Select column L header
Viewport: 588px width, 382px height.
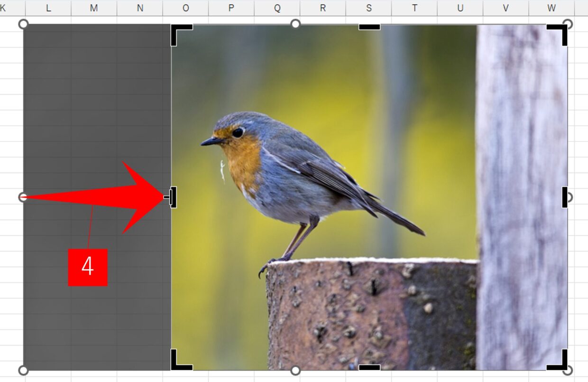point(48,8)
